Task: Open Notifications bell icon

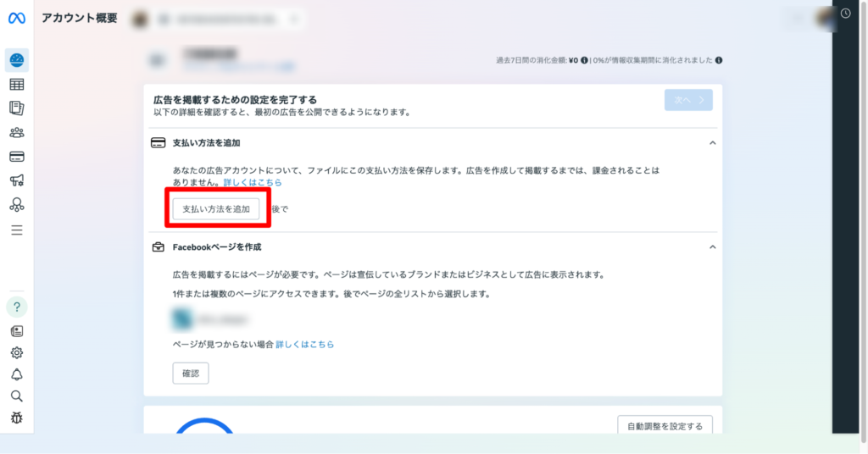Action: [x=16, y=374]
